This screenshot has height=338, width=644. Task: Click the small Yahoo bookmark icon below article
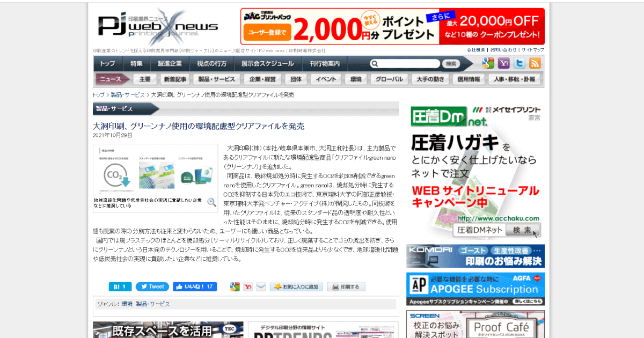point(247,287)
